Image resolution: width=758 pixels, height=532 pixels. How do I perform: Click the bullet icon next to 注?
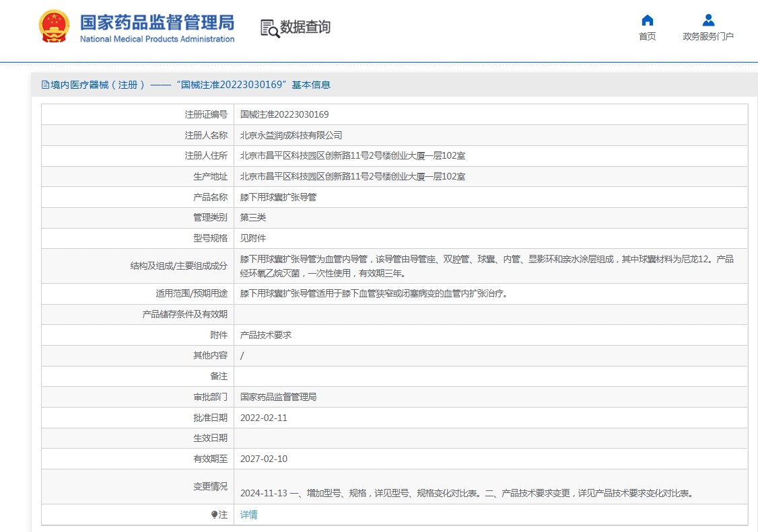[214, 515]
